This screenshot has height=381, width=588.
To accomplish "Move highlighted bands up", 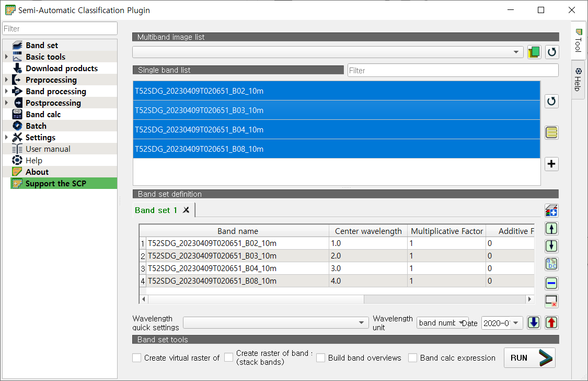I will [551, 228].
